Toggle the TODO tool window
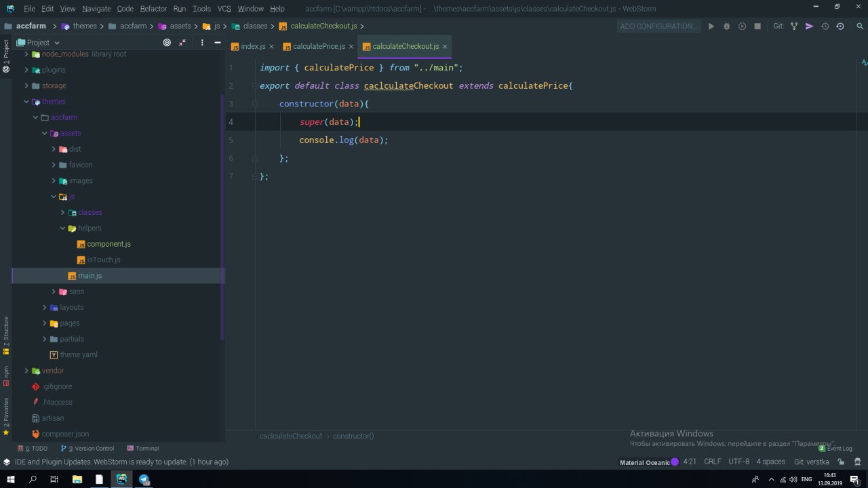 pos(33,448)
